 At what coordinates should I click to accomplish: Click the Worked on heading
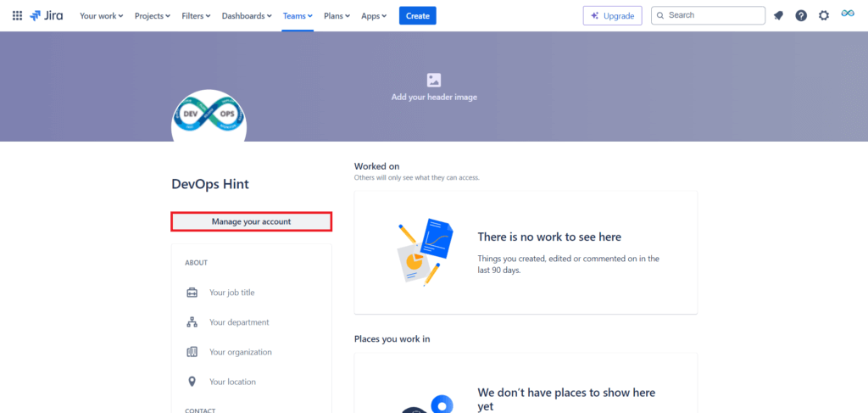click(377, 166)
